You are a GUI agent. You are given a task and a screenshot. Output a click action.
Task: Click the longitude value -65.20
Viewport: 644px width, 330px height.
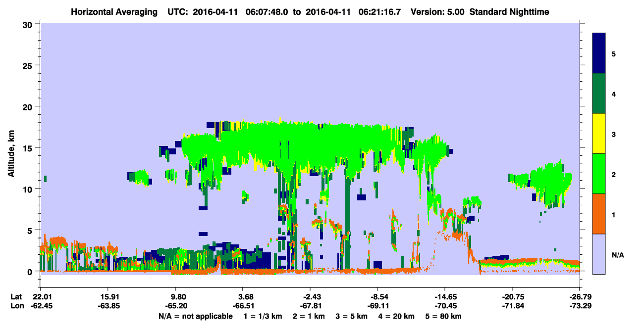click(x=177, y=306)
